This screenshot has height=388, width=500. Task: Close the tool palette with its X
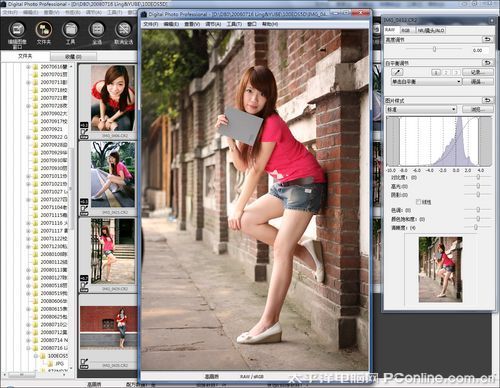point(492,20)
